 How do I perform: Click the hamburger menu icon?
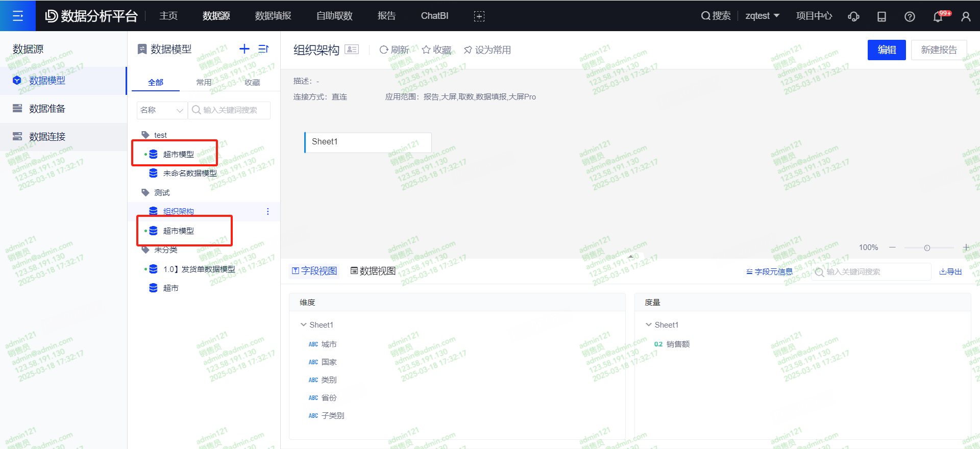tap(18, 16)
